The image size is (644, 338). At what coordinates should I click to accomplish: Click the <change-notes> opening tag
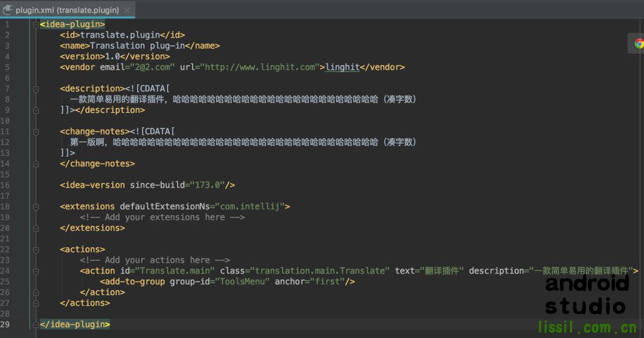coord(95,131)
